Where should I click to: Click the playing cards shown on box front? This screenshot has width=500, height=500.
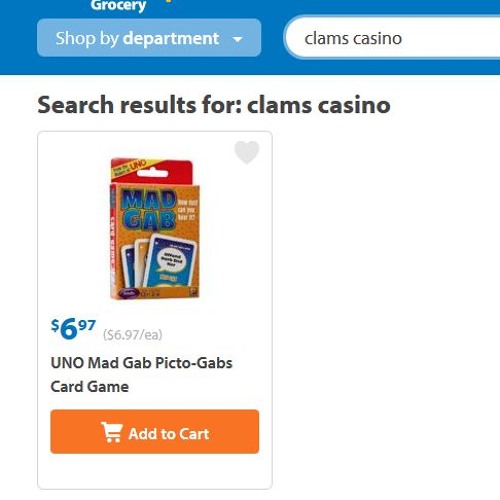tap(159, 262)
